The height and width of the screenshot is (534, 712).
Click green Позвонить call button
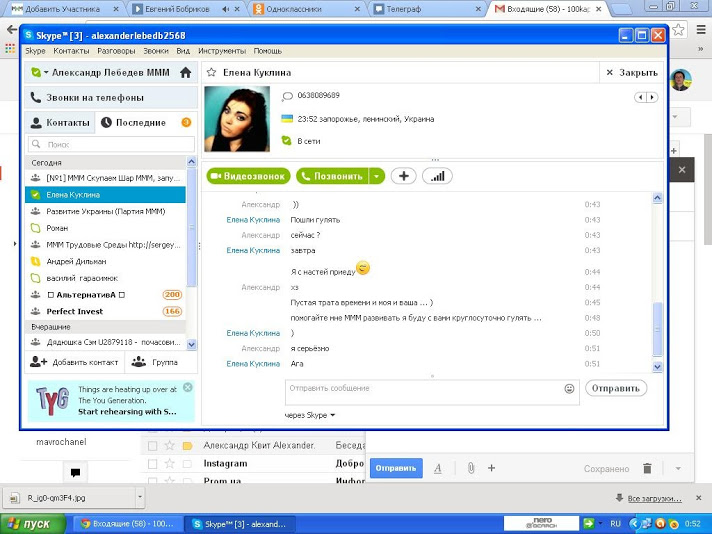coord(332,176)
